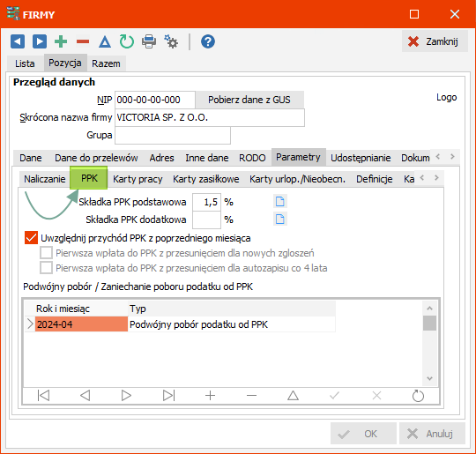
Task: Open settings using gears icon
Action: pos(171,41)
